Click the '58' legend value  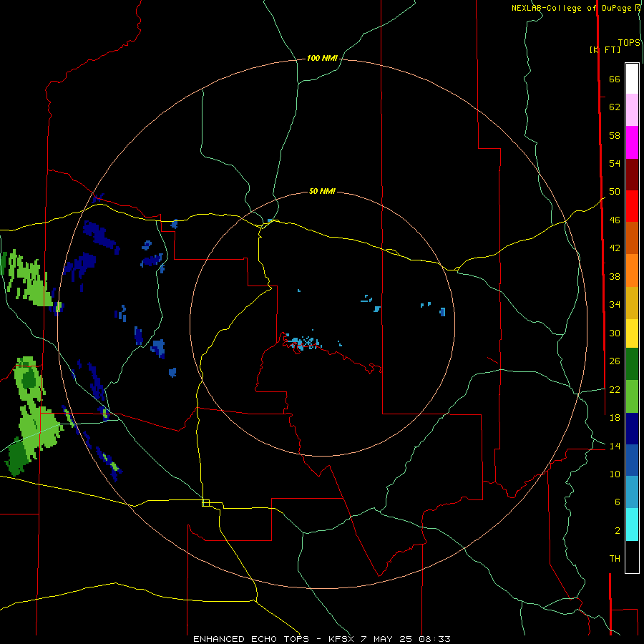point(615,135)
